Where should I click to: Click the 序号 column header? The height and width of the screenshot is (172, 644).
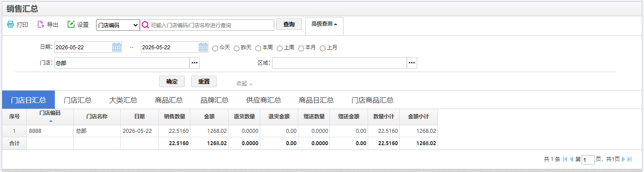tap(14, 117)
